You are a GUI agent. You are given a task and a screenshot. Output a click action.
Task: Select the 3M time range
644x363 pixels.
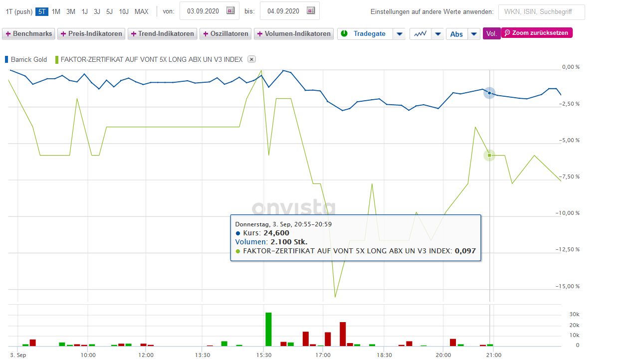pos(71,11)
